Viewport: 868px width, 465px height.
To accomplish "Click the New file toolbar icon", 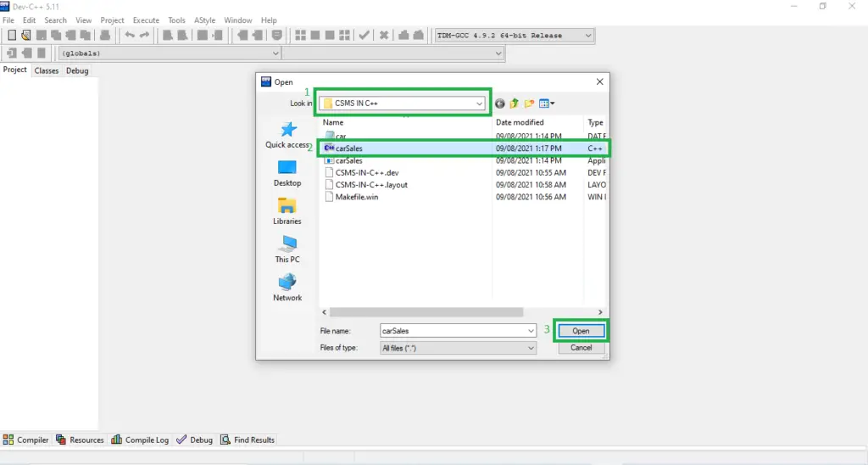I will click(12, 36).
